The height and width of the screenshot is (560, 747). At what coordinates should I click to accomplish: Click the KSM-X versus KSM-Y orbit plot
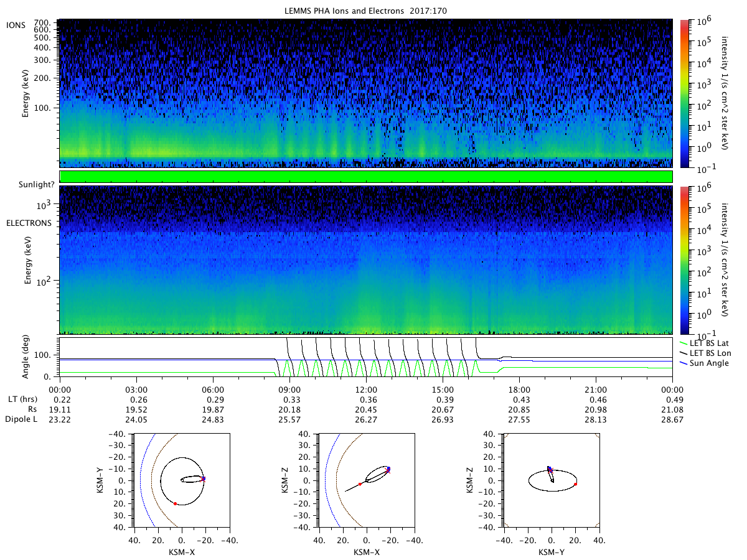point(182,480)
